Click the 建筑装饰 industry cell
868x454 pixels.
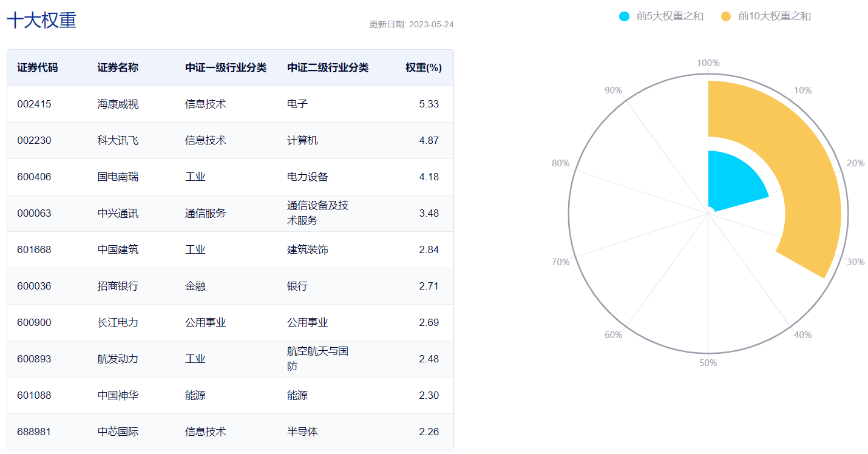pos(307,250)
